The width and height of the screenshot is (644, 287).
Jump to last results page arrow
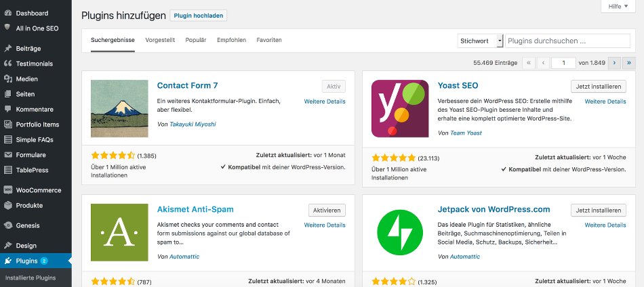629,63
